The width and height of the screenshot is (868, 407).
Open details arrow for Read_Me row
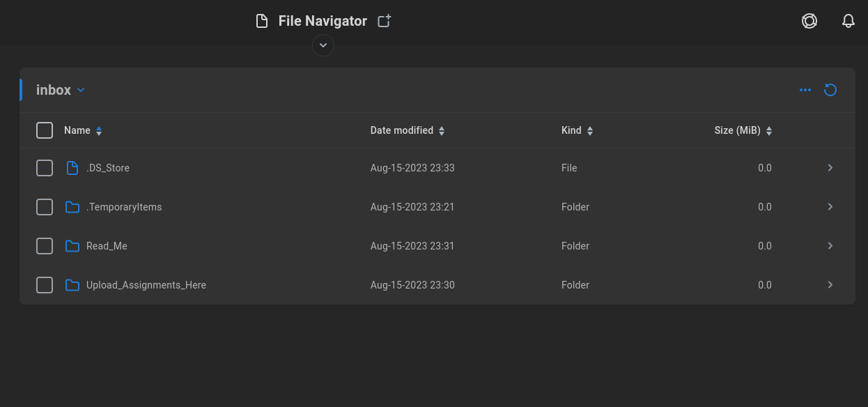(x=830, y=246)
